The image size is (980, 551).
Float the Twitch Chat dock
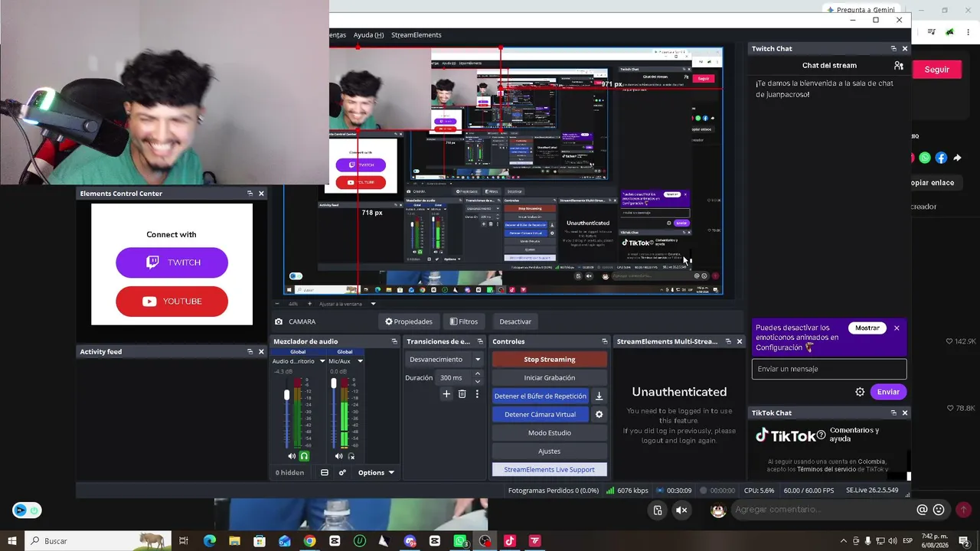click(x=893, y=48)
